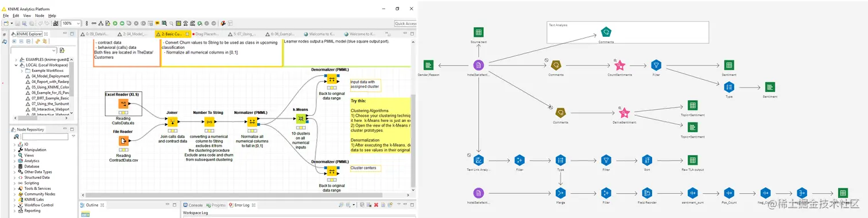Open the View menu
Image resolution: width=868 pixels, height=218 pixels.
pos(27,16)
